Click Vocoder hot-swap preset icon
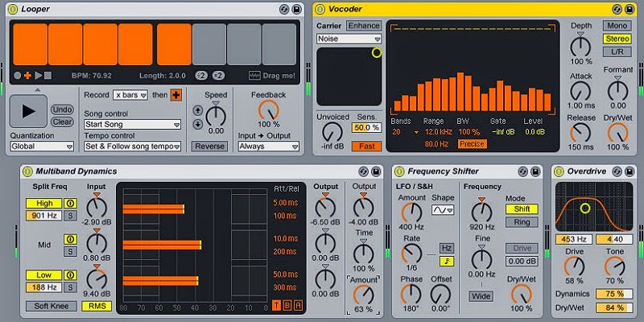Image resolution: width=644 pixels, height=322 pixels. [617, 9]
